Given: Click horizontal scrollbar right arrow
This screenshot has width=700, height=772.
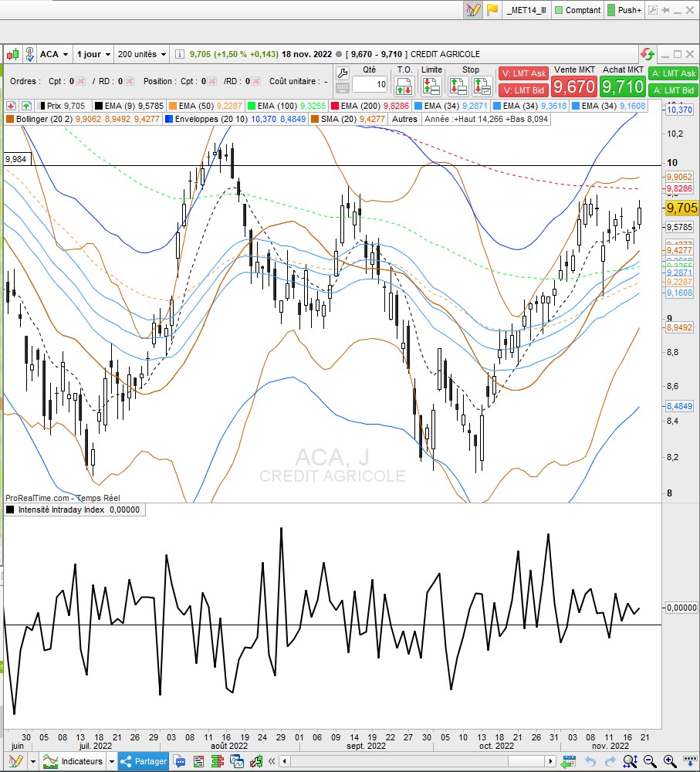Looking at the screenshot, I should 551,761.
